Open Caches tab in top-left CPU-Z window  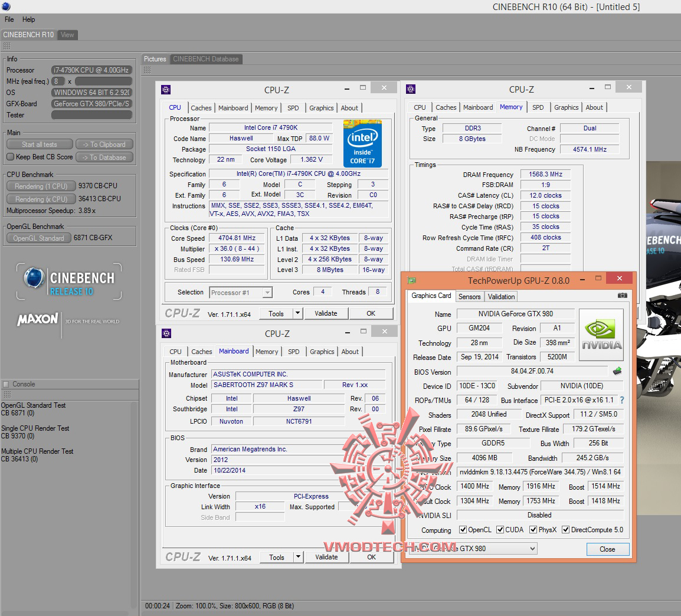[201, 108]
